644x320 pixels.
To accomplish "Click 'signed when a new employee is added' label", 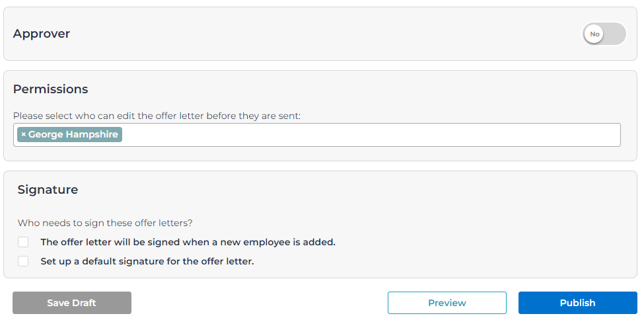I will [x=188, y=242].
